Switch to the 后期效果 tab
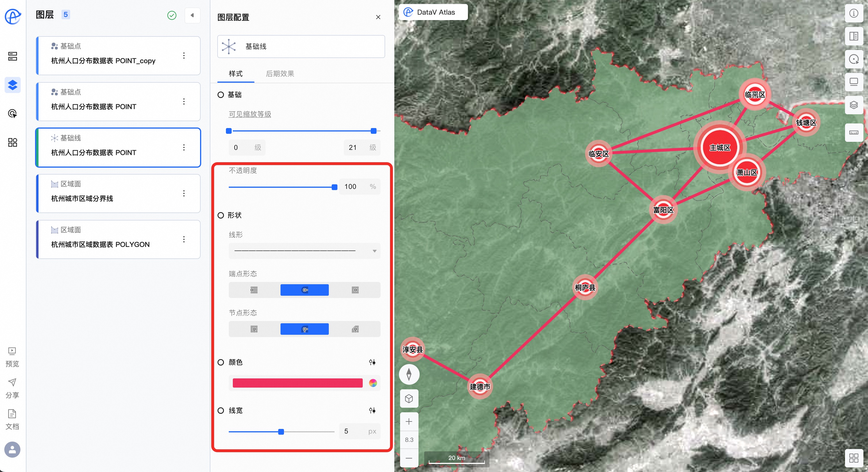 coord(280,74)
